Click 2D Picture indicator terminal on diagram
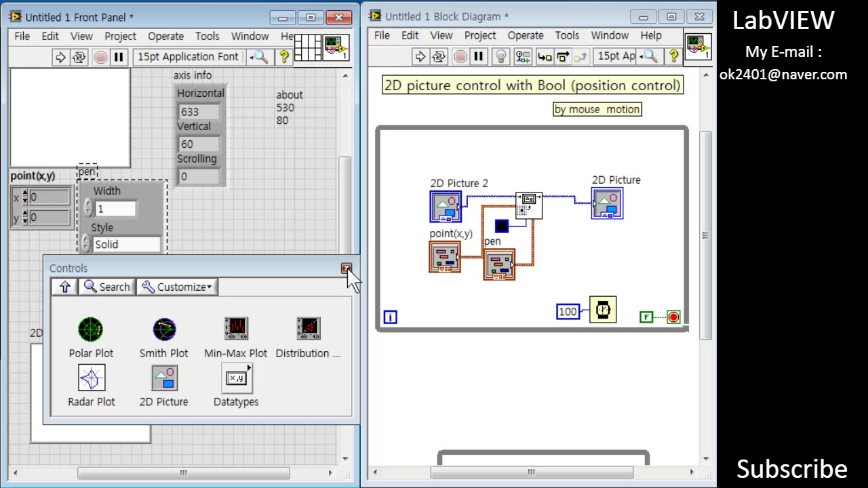The width and height of the screenshot is (868, 488). tap(608, 203)
